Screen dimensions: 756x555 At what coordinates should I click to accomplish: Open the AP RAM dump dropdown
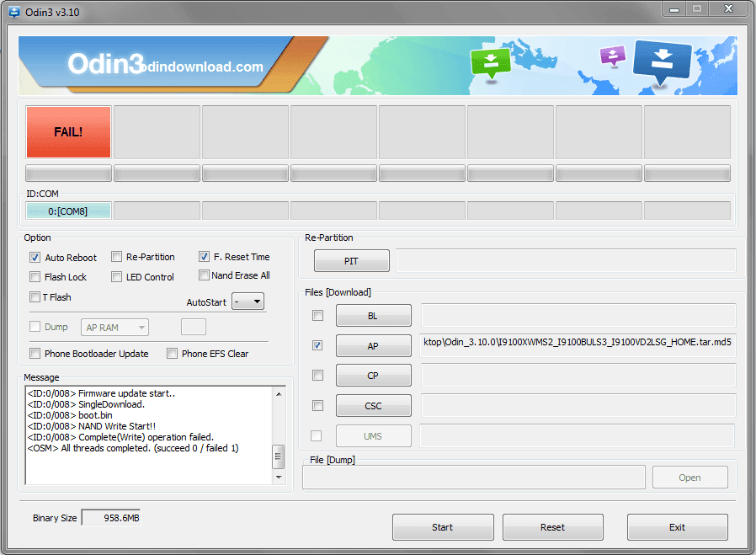click(114, 328)
